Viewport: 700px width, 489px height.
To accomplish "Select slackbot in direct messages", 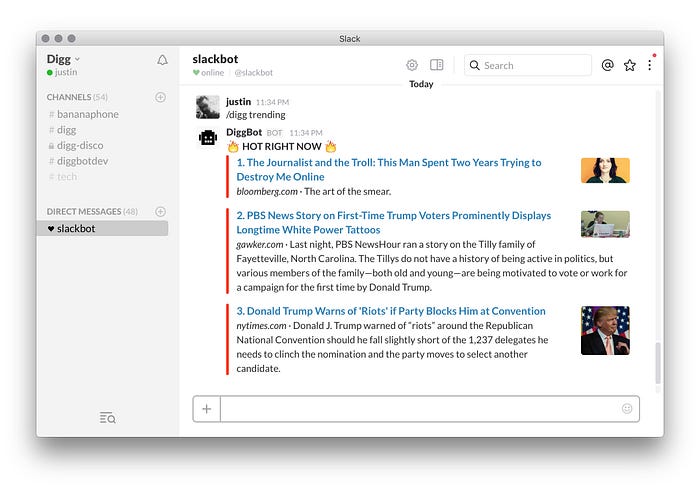I will point(103,228).
